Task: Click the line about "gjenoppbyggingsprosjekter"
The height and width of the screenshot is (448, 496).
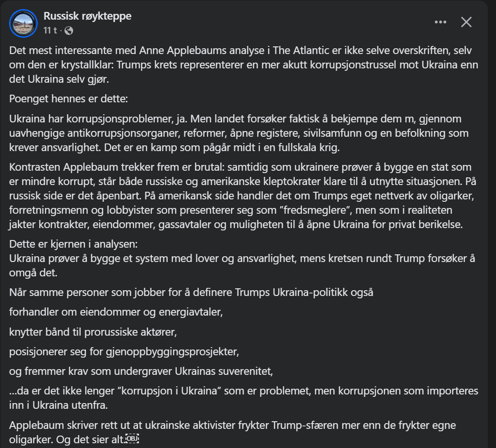Action: tap(124, 351)
